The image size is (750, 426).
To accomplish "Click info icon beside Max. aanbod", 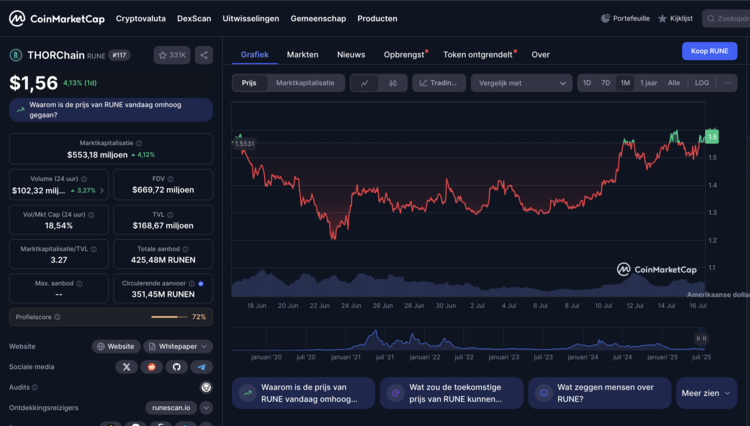I will tap(79, 284).
